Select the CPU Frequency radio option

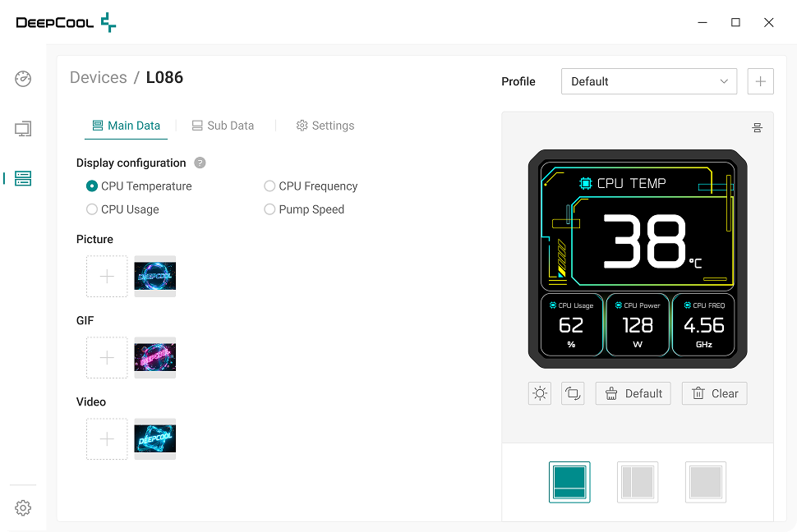(x=270, y=186)
